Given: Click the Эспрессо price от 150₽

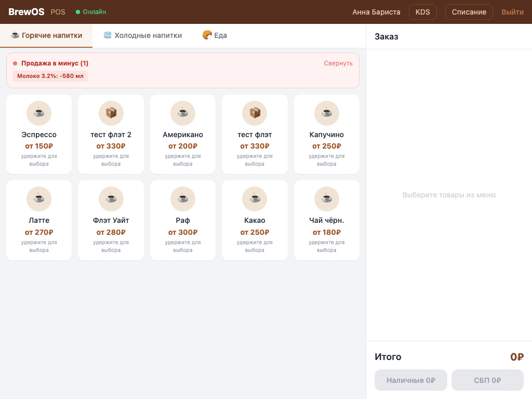Looking at the screenshot, I should pos(39,146).
